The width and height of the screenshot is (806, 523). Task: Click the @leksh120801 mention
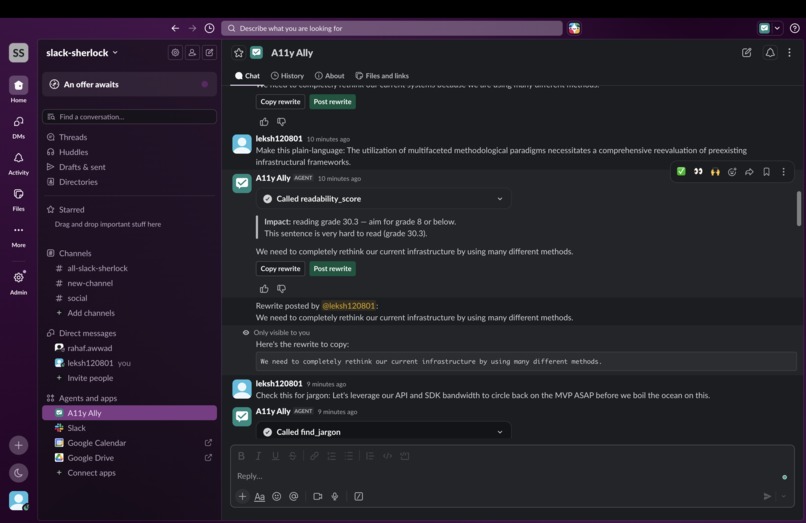349,305
